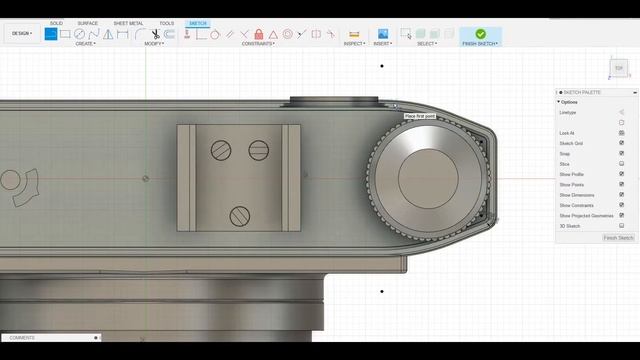The width and height of the screenshot is (640, 360).
Task: Apply the Parallel constraint
Action: click(x=230, y=34)
